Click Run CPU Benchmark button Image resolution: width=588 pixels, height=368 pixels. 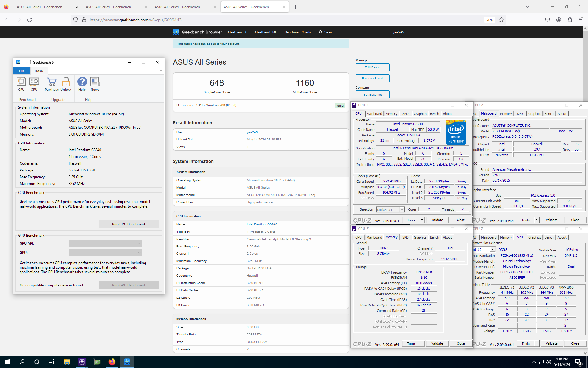(x=129, y=224)
